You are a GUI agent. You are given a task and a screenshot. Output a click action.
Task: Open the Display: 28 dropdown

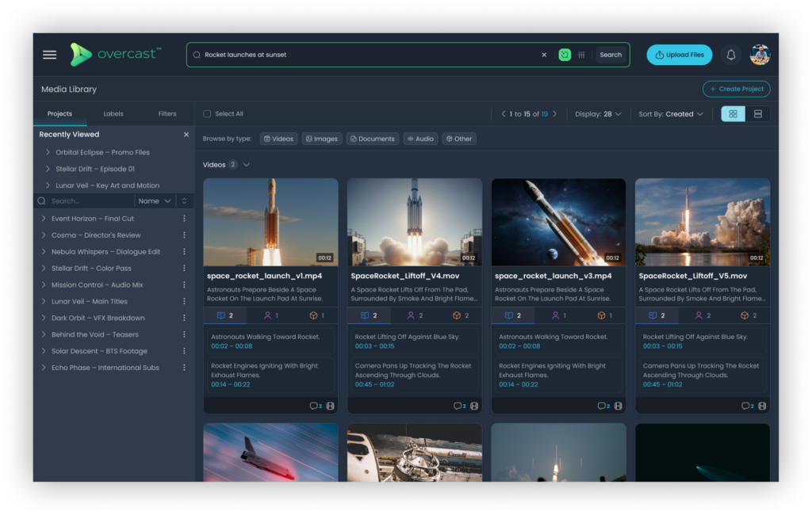click(598, 114)
